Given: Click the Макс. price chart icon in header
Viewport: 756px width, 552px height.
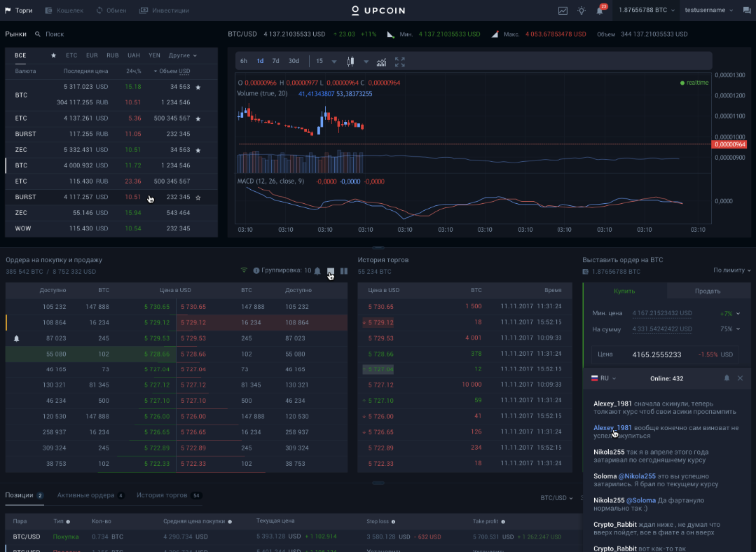Looking at the screenshot, I should click(495, 34).
